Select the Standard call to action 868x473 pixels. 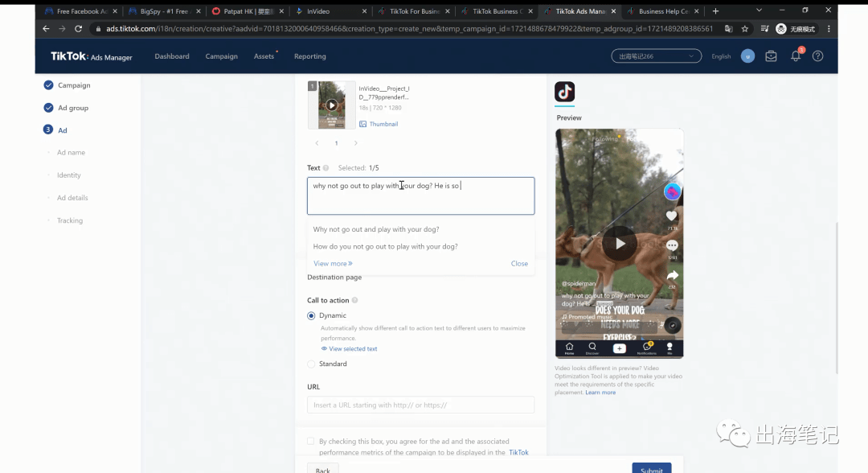pyautogui.click(x=311, y=364)
